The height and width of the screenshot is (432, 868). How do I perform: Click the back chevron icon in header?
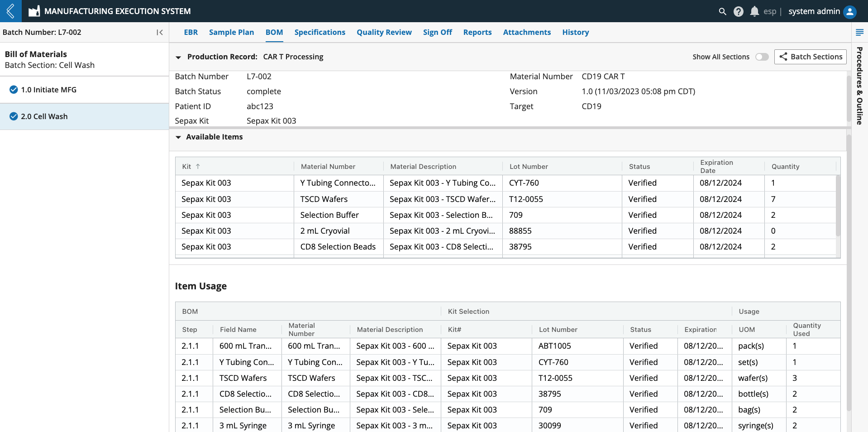tap(10, 11)
